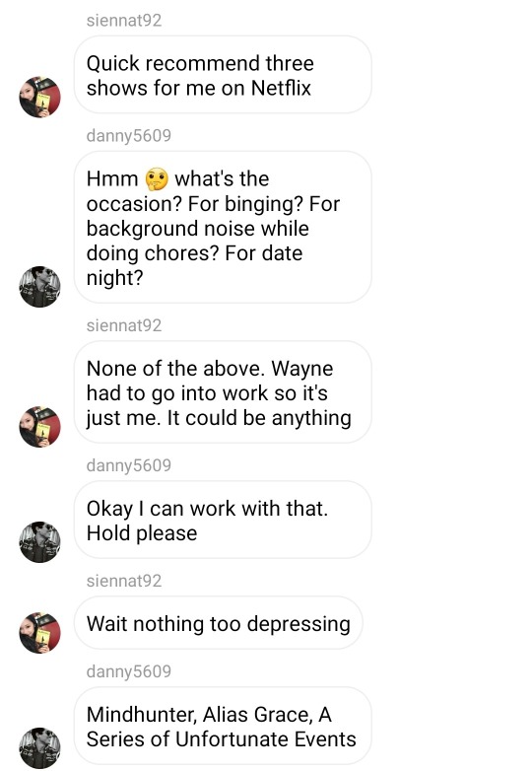The height and width of the screenshot is (771, 532).
Task: Click siennat92 username above 'None of the above'
Action: [x=124, y=325]
